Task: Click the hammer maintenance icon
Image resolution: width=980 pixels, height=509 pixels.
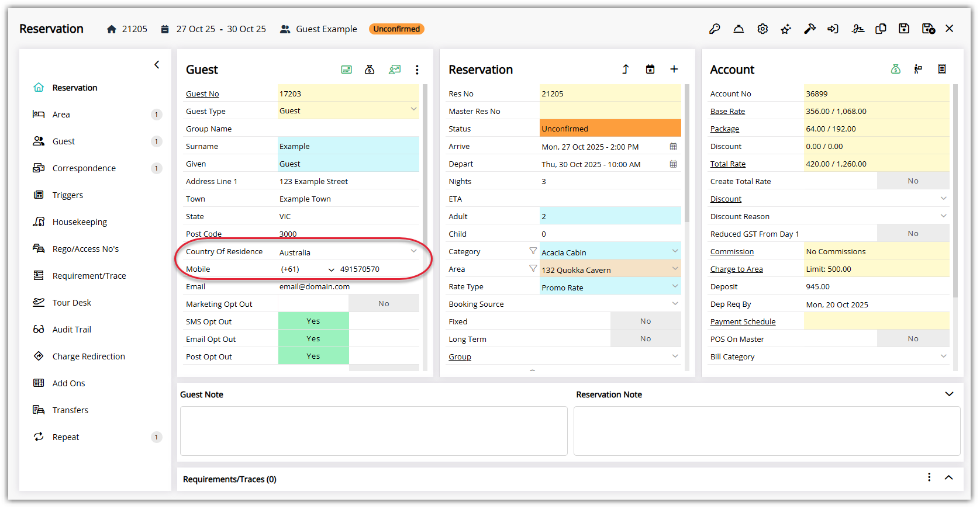Action: click(810, 29)
